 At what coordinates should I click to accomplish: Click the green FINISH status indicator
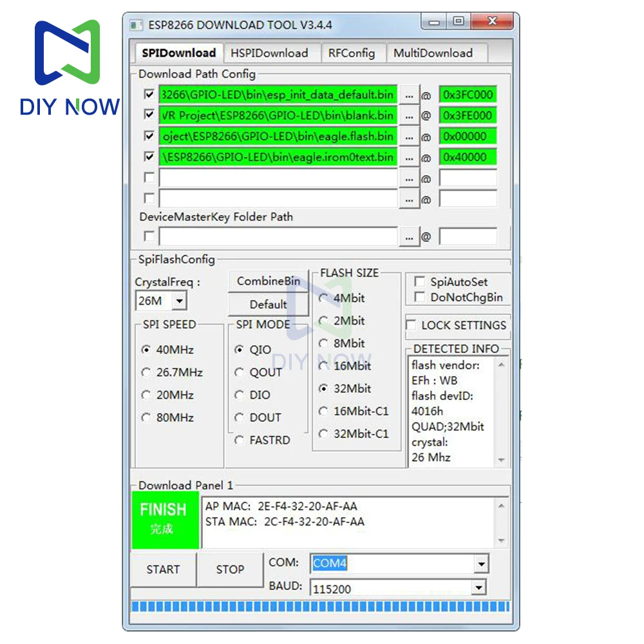165,520
